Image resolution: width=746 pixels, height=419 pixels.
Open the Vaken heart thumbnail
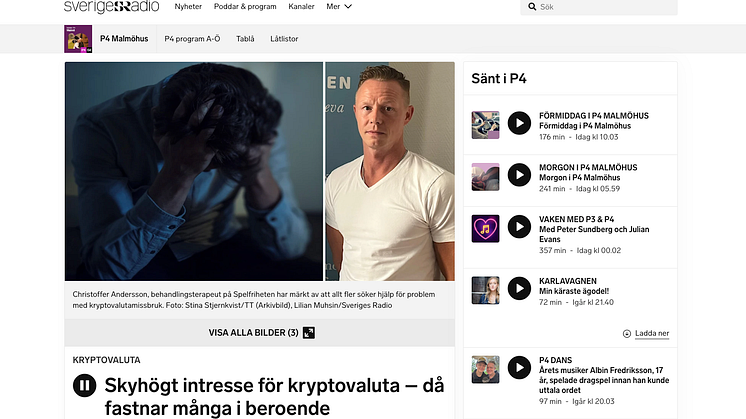point(485,229)
